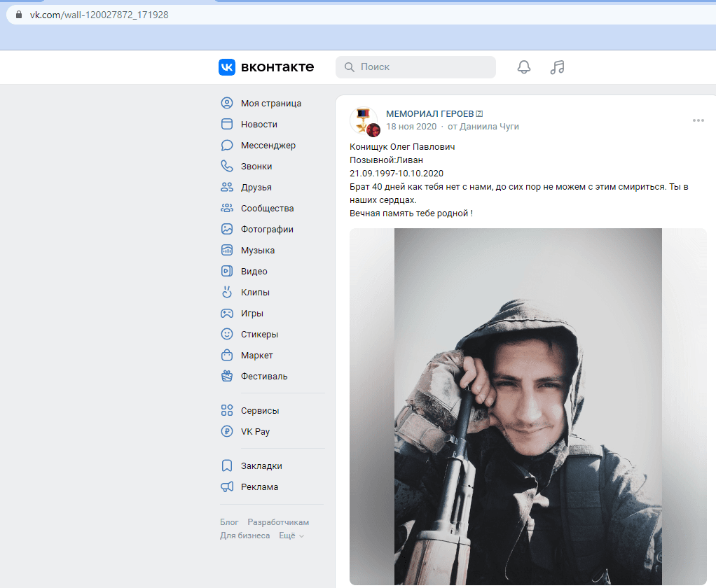Click the Игры gamepad icon
Viewport: 716px width, 588px height.
click(227, 313)
